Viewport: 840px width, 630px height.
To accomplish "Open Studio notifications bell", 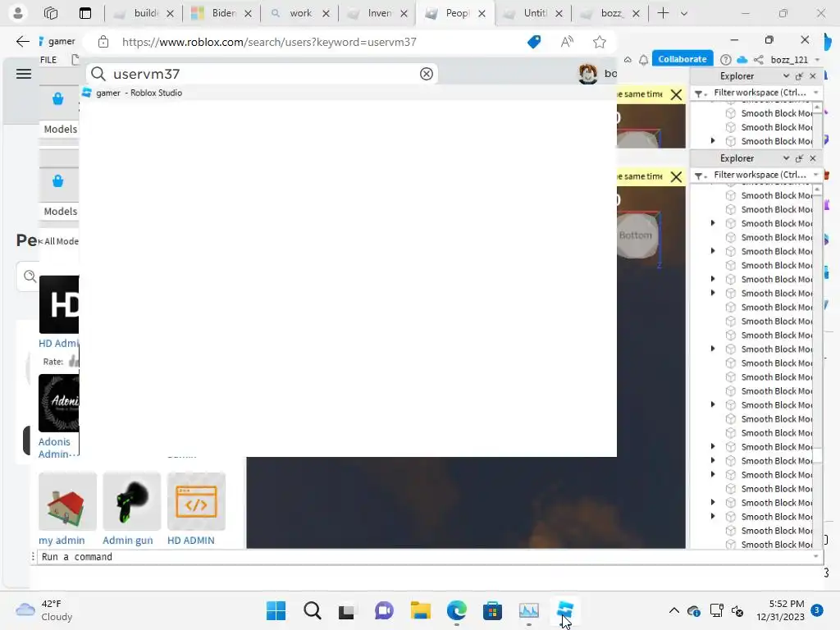I will pos(643,59).
